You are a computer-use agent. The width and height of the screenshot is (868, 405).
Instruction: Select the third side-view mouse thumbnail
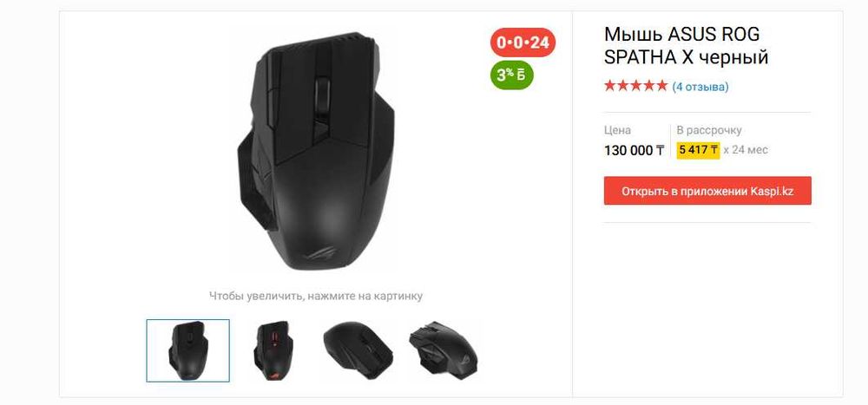(x=358, y=350)
